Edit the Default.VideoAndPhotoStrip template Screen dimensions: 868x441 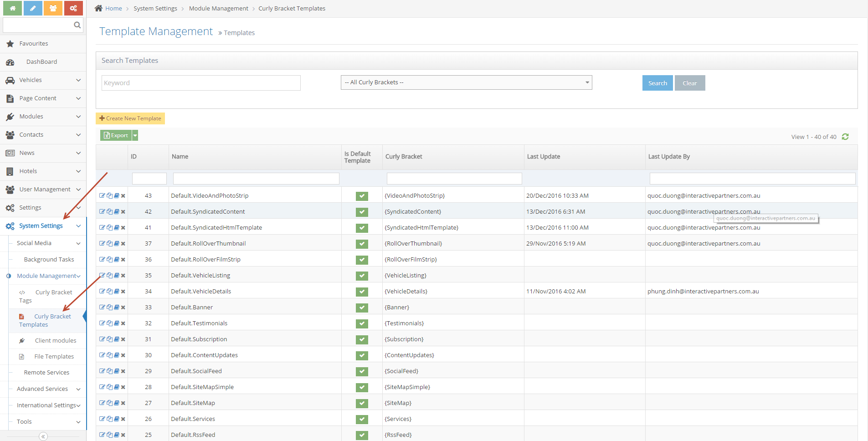pos(102,195)
